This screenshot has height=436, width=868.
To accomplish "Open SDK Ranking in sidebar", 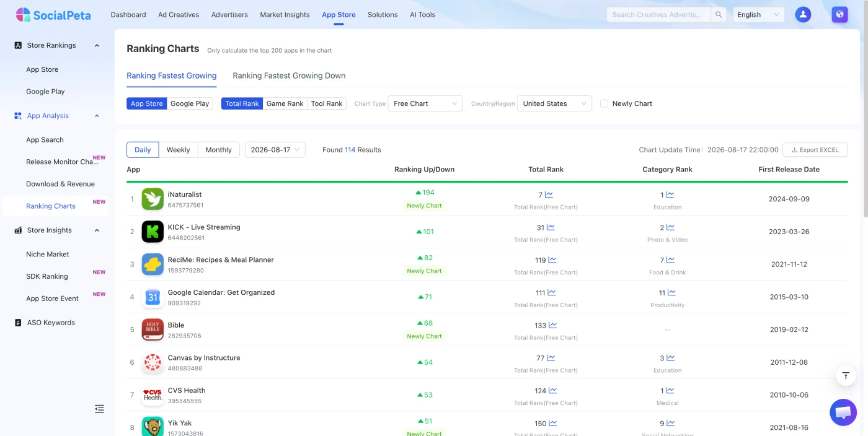I will tap(47, 276).
